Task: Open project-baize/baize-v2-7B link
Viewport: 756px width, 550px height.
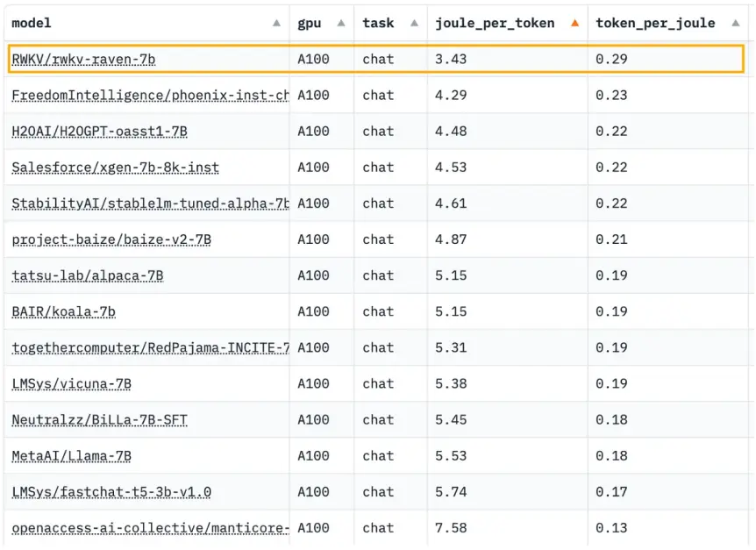Action: point(111,239)
